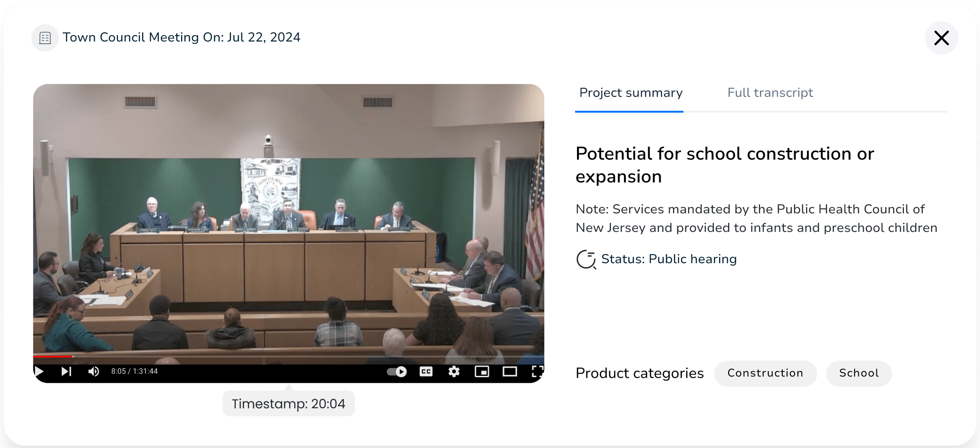The width and height of the screenshot is (980, 448).
Task: Click the document icon beside meeting title
Action: point(45,38)
